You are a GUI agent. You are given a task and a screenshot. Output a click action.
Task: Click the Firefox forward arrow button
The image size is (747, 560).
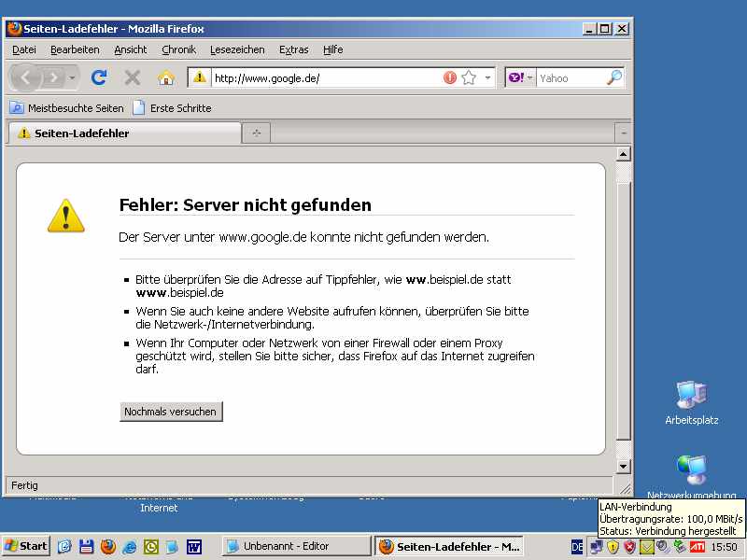coord(54,77)
